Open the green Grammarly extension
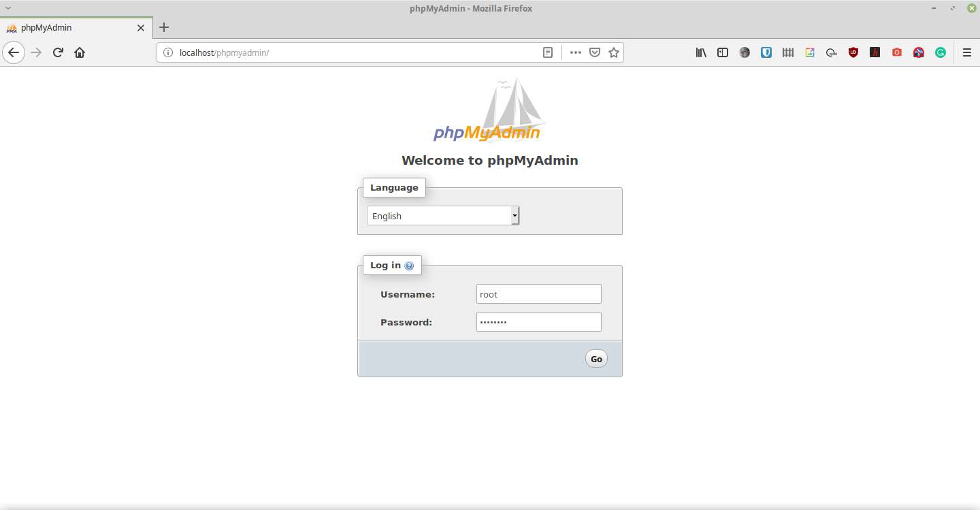This screenshot has height=510, width=980. click(941, 52)
